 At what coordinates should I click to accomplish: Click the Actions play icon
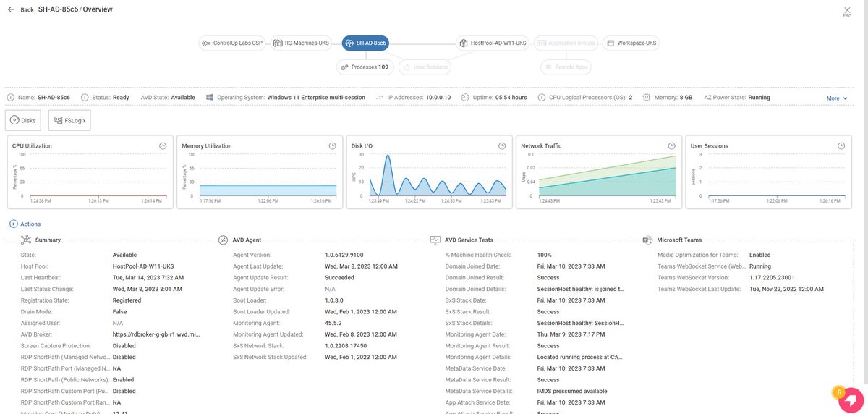pos(14,224)
